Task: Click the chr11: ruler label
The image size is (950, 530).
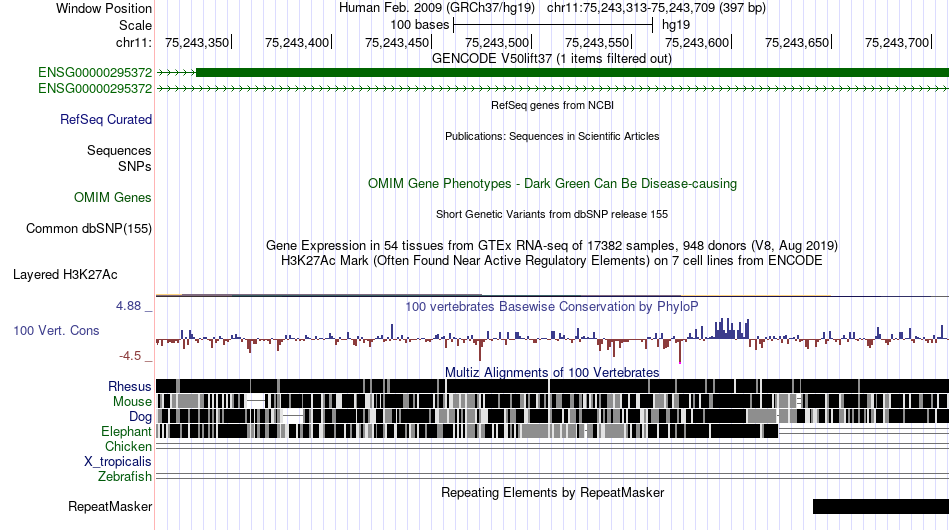Action: pyautogui.click(x=133, y=42)
